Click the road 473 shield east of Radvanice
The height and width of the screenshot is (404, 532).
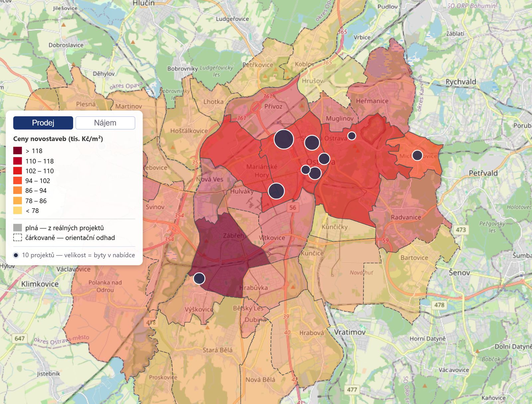click(461, 230)
